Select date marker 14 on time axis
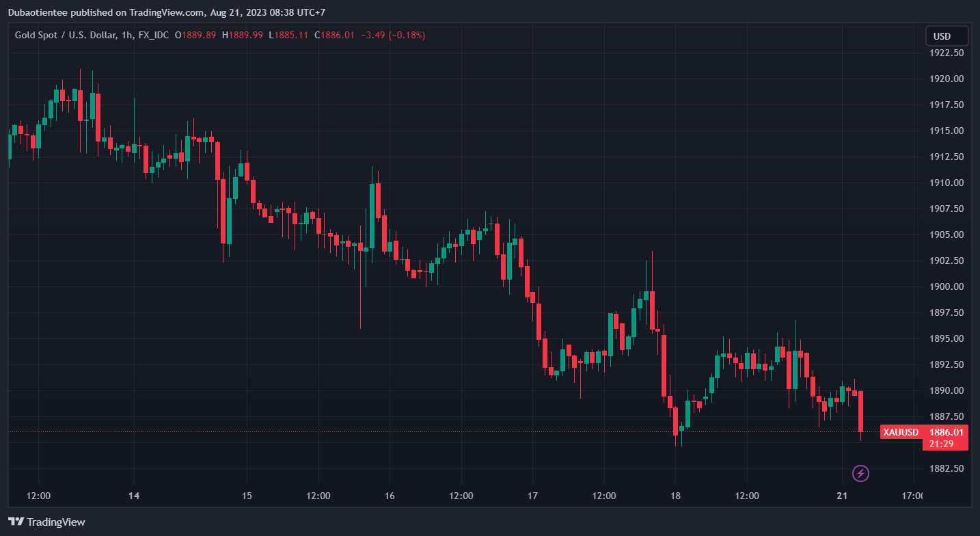980x536 pixels. pos(134,496)
